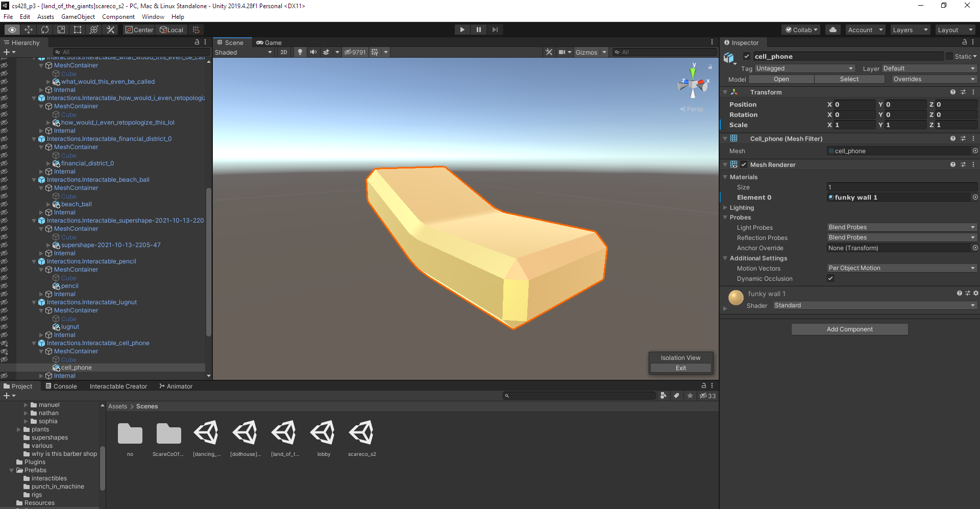Toggle 2D scene view
Screen dimensions: 980x509
point(284,52)
